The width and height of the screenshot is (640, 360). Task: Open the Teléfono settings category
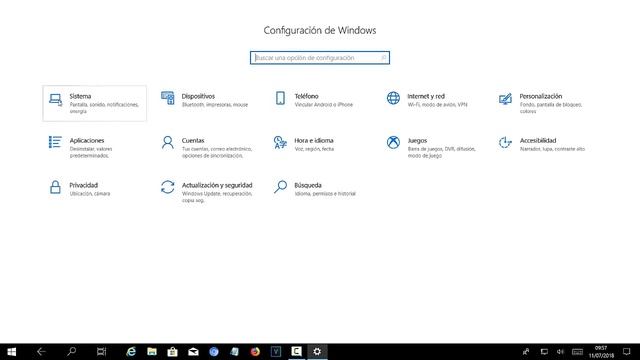click(314, 100)
